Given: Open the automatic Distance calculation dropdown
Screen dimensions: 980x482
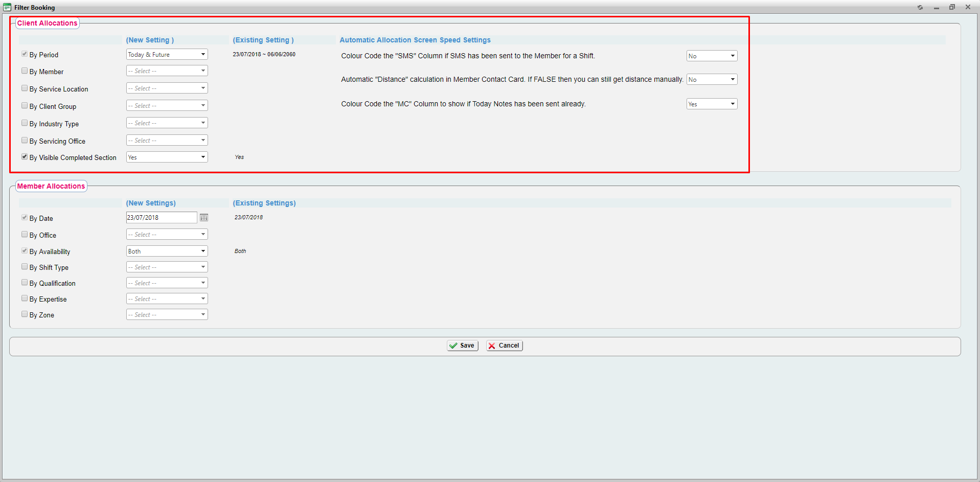Looking at the screenshot, I should point(712,79).
